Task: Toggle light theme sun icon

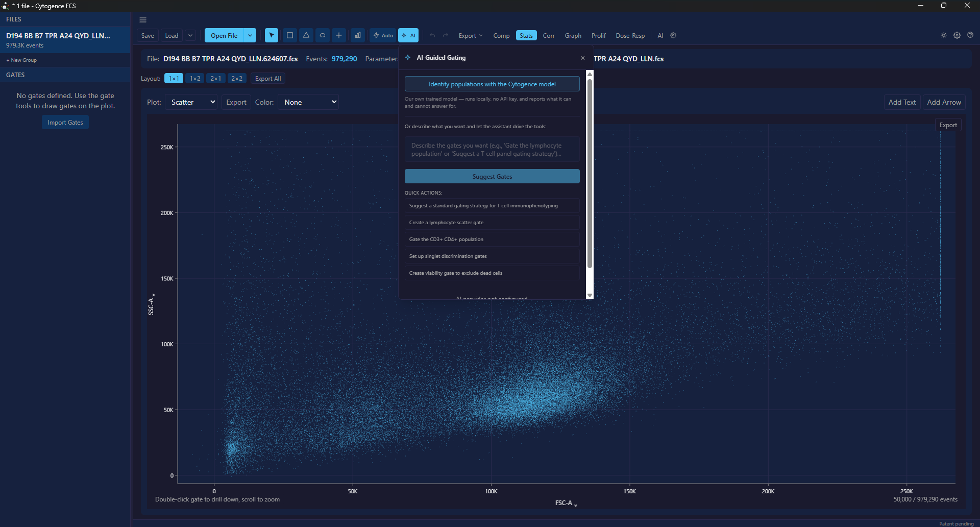Action: point(944,35)
